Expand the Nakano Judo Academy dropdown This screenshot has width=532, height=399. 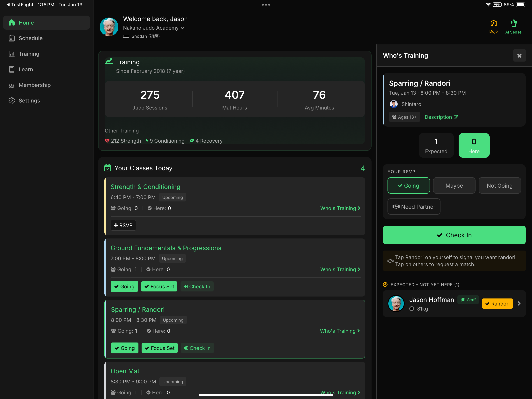pos(154,28)
